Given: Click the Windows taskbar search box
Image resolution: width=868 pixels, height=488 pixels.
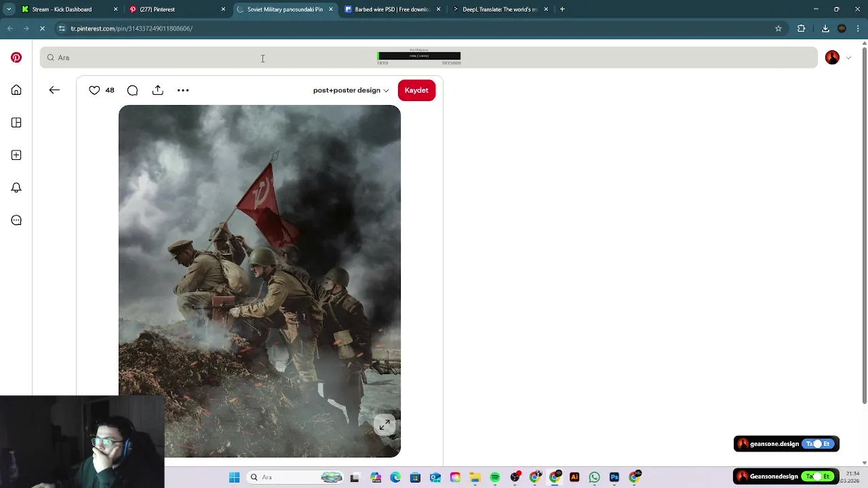Looking at the screenshot, I should [296, 477].
